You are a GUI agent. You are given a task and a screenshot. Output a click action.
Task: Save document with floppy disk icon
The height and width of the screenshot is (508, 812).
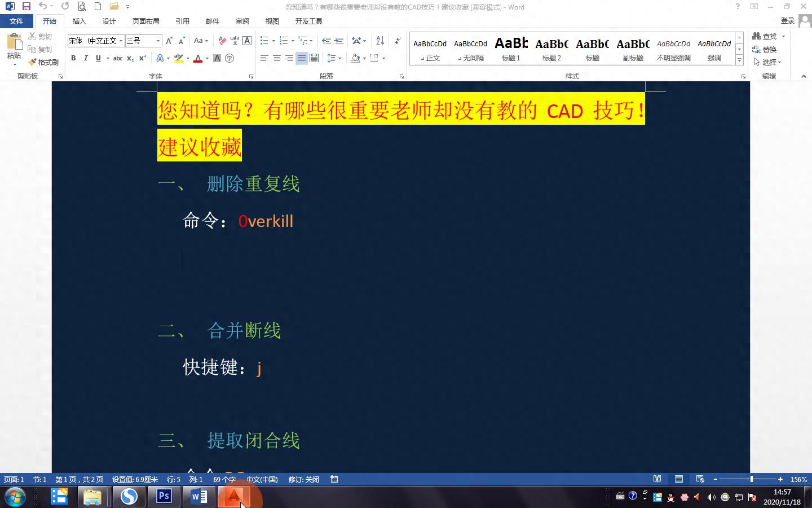(x=26, y=7)
